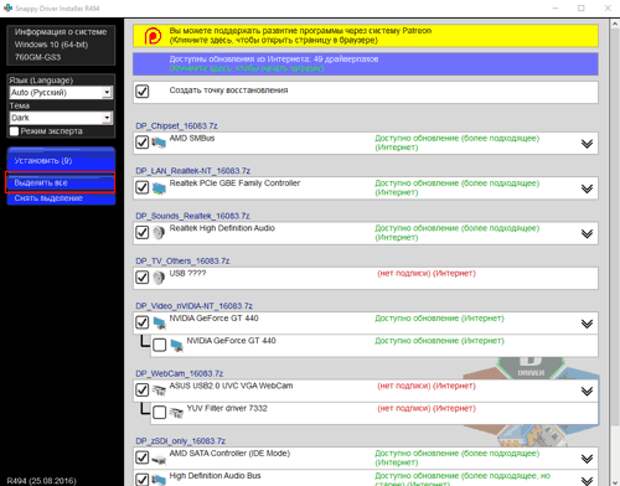620x486 pixels.
Task: Uncheck the USB ???? driver checkbox
Action: (x=142, y=277)
